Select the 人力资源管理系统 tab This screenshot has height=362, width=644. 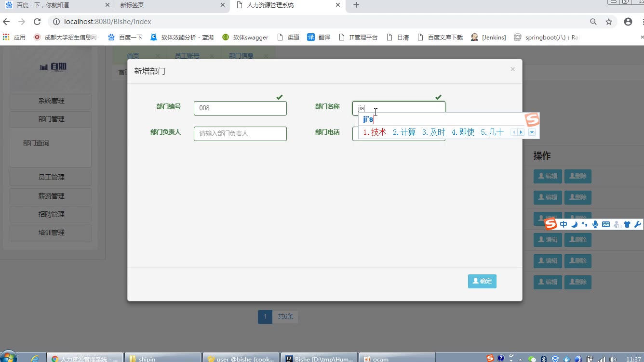click(288, 5)
